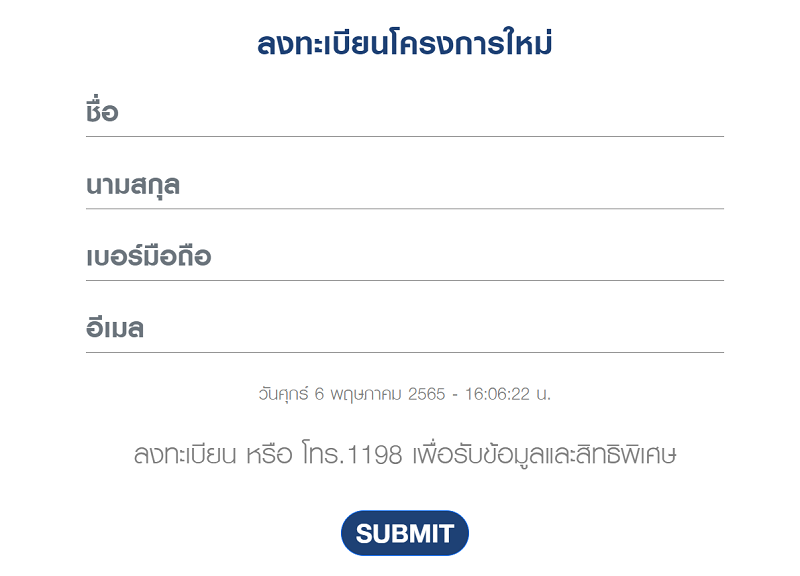Focus the นามสกุล (surname) input field
The image size is (800, 576).
(405, 185)
